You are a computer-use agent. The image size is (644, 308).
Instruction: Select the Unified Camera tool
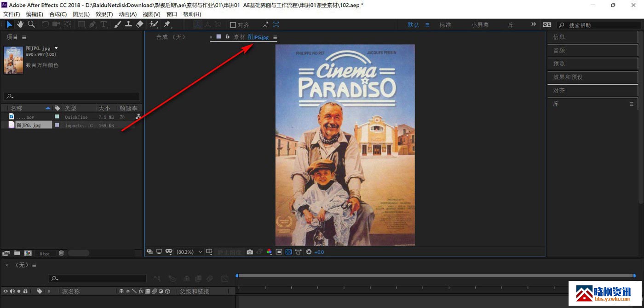[57, 24]
